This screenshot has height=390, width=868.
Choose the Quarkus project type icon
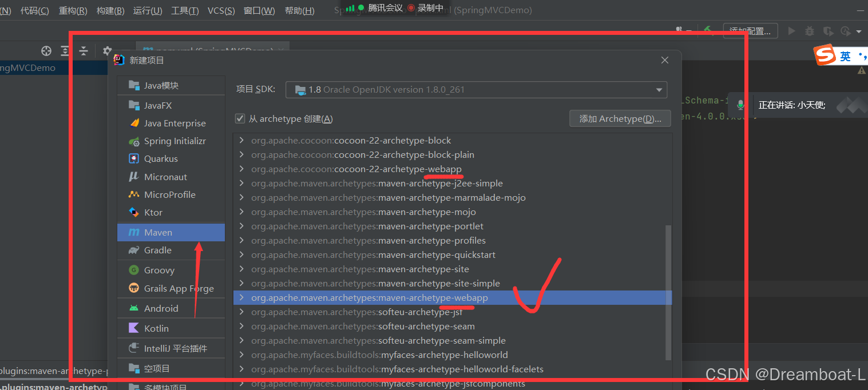[x=134, y=158]
